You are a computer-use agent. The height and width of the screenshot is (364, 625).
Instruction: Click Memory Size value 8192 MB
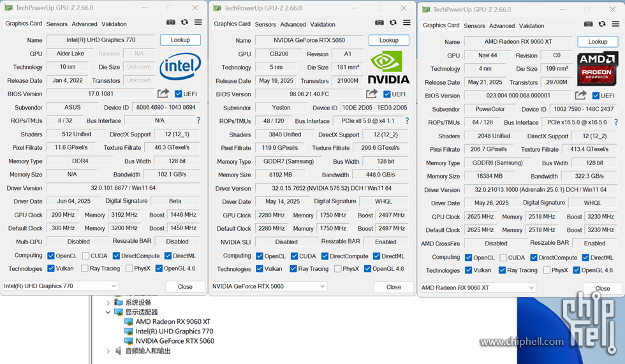281,175
